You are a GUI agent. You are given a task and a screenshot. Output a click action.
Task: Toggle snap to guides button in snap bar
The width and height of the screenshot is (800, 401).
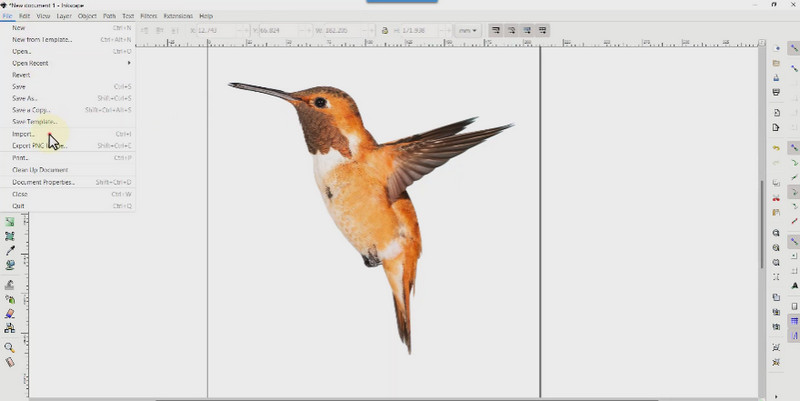(x=794, y=336)
